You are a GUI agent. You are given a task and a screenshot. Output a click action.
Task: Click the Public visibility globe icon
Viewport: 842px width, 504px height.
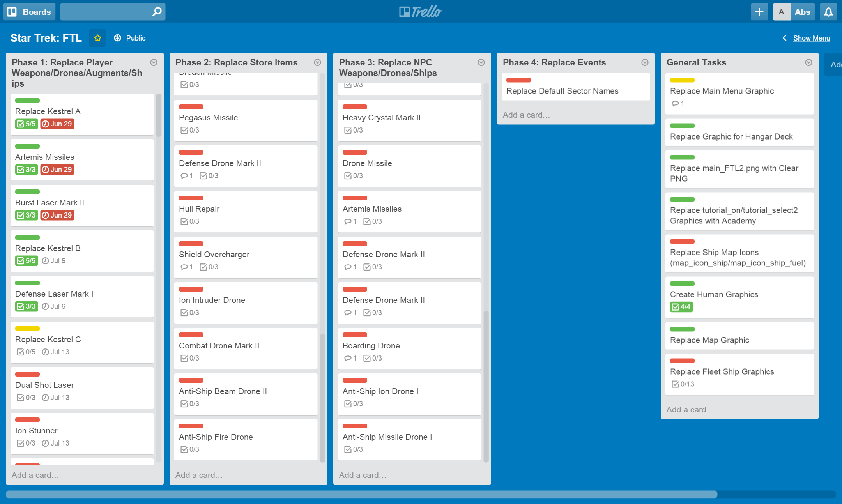[117, 38]
